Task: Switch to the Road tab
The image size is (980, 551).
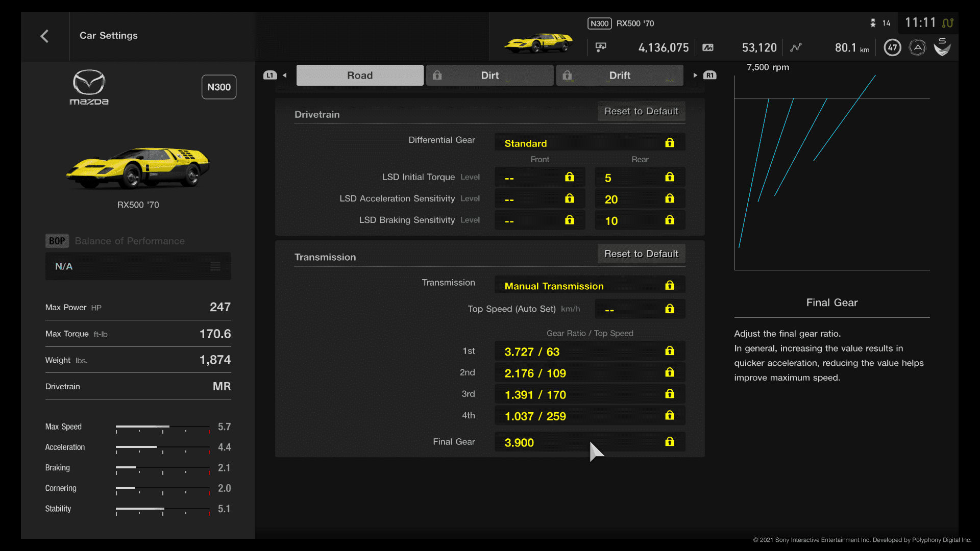Action: point(360,76)
